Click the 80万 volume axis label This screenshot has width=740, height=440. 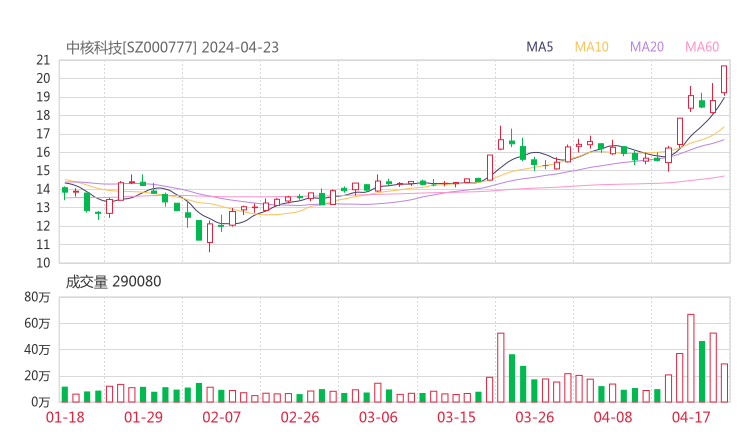pyautogui.click(x=37, y=297)
